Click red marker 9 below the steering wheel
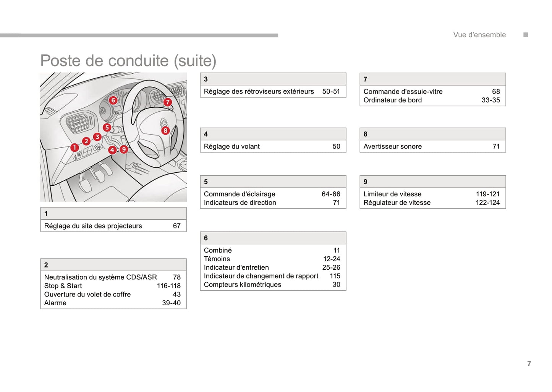This screenshot has height=392, width=552. 124,149
